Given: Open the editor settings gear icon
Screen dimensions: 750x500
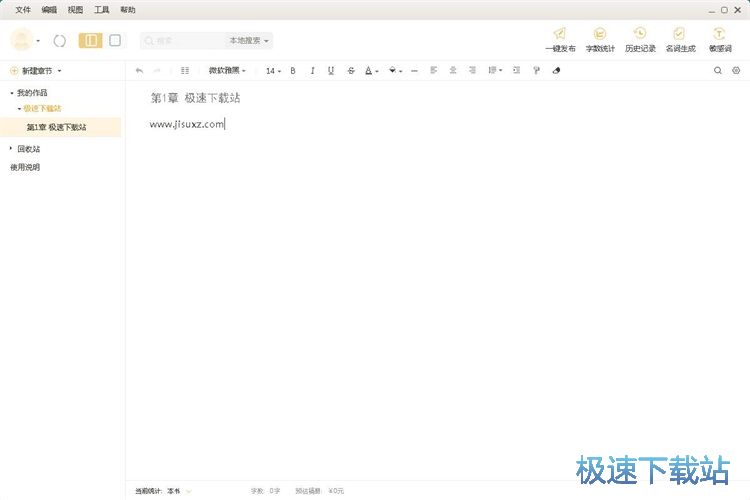Looking at the screenshot, I should click(736, 70).
